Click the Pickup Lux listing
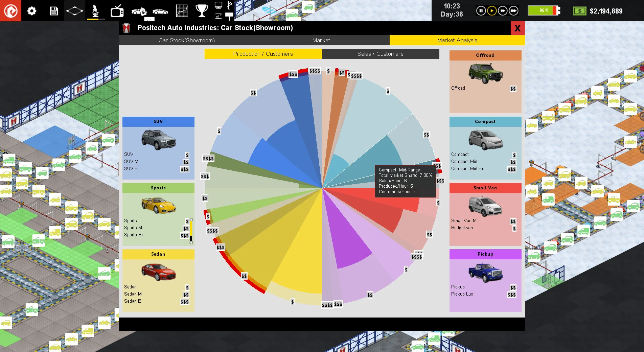Image resolution: width=644 pixels, height=352 pixels. pyautogui.click(x=462, y=294)
